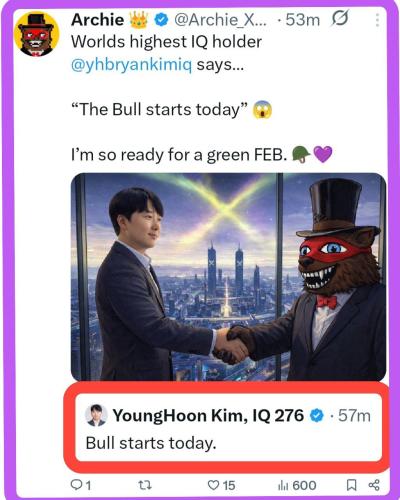Click the @Archie_X handle
400x500 pixels.
pos(221,20)
